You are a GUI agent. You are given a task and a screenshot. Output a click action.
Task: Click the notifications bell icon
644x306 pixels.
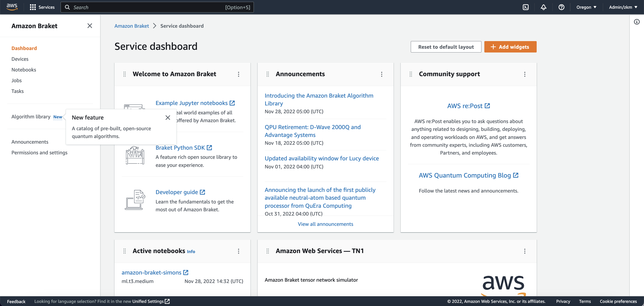tap(544, 7)
